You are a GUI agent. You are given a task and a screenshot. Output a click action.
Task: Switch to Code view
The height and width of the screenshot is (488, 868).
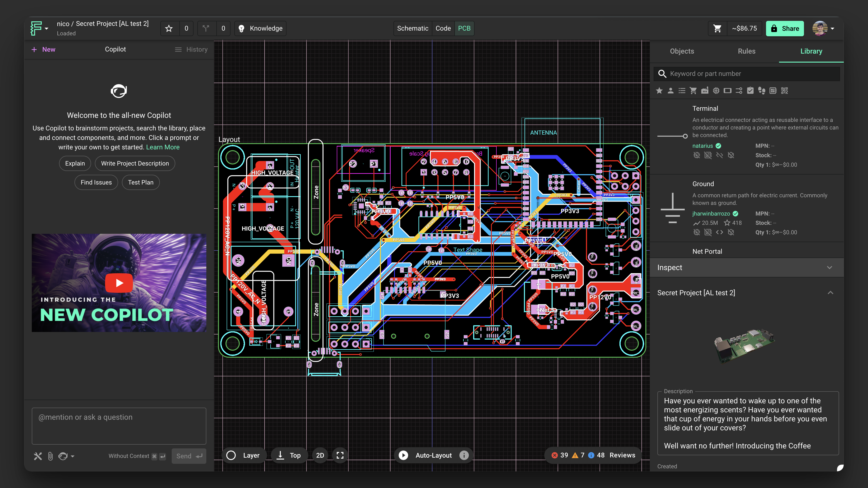(x=443, y=28)
